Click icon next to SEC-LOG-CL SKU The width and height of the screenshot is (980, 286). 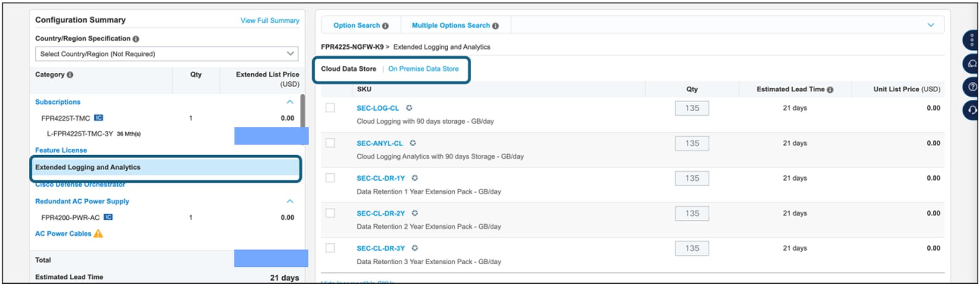409,108
